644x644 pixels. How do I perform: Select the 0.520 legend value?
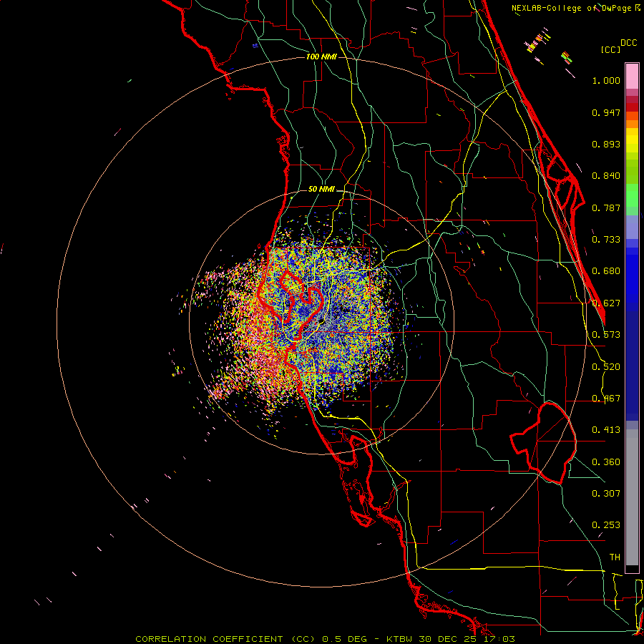[x=606, y=367]
